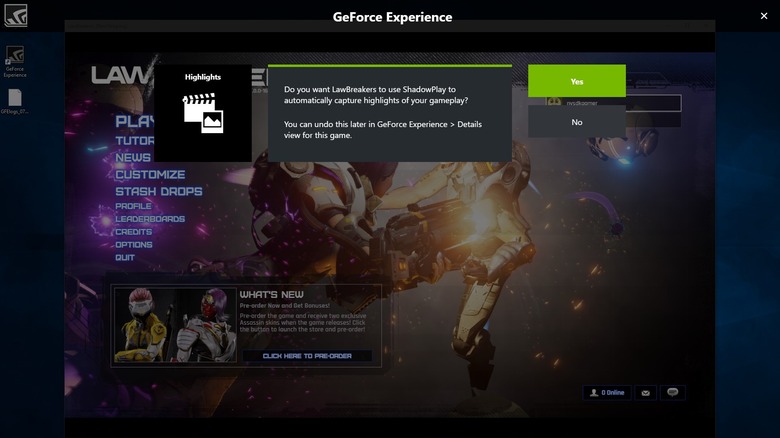Open STASH DROPS in game menu
Image resolution: width=780 pixels, height=438 pixels.
pos(159,192)
